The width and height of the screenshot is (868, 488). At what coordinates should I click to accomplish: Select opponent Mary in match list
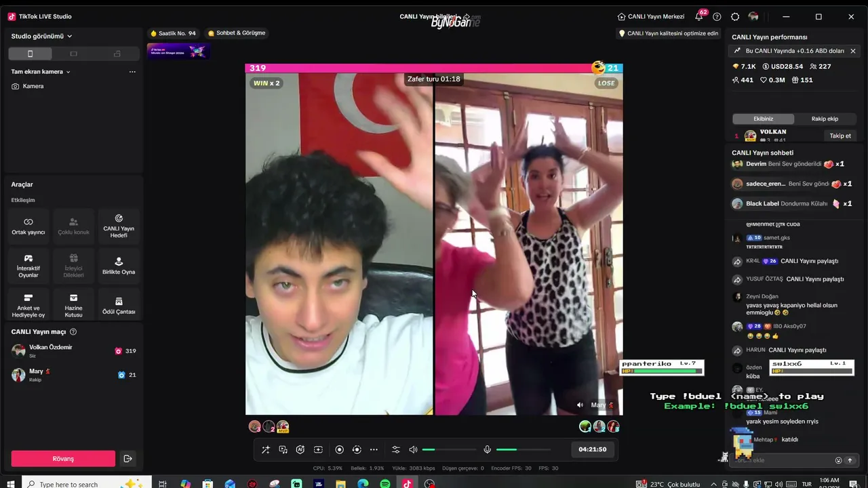[73, 375]
